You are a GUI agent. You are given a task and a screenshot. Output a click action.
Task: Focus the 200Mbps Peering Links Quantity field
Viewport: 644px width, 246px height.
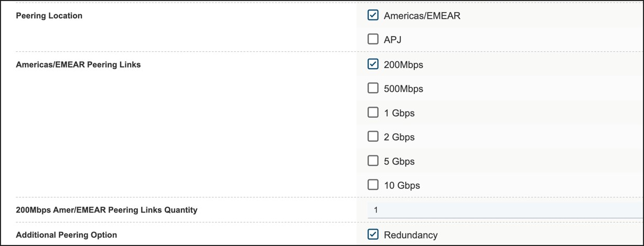[503, 210]
